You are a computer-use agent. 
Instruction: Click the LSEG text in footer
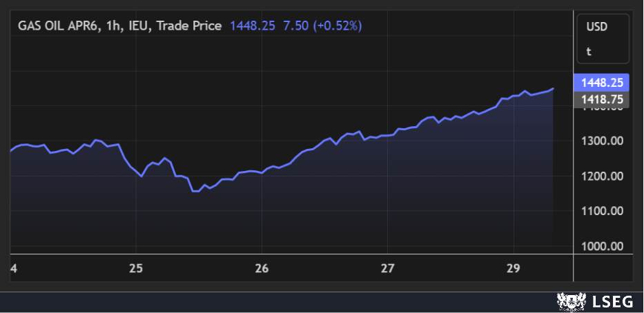click(x=610, y=301)
